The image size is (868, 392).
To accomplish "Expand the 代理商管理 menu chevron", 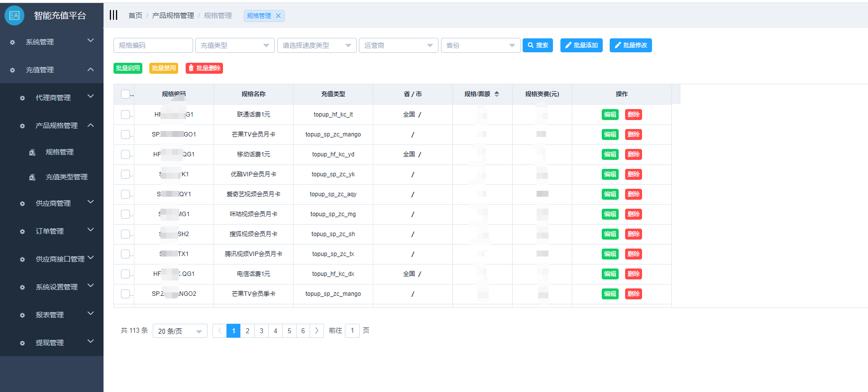I will click(91, 97).
